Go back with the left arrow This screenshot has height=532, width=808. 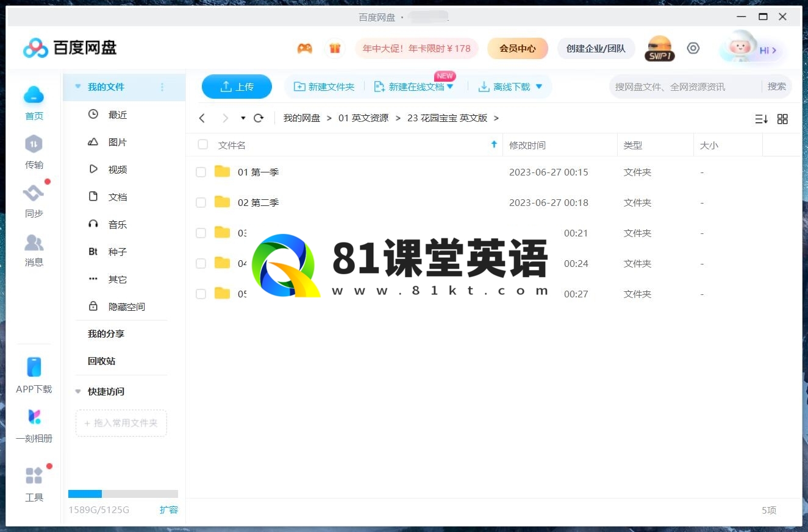202,118
